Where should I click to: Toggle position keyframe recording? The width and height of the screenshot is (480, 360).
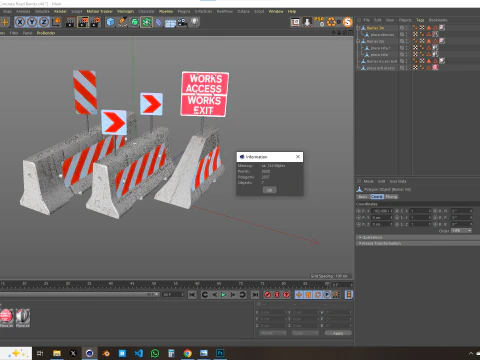[299, 295]
